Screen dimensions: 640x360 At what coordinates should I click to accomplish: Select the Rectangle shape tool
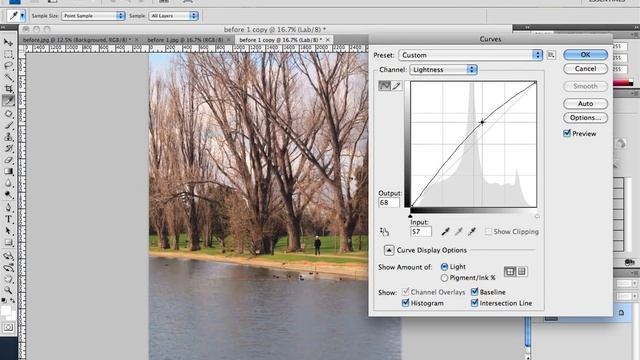point(8,242)
